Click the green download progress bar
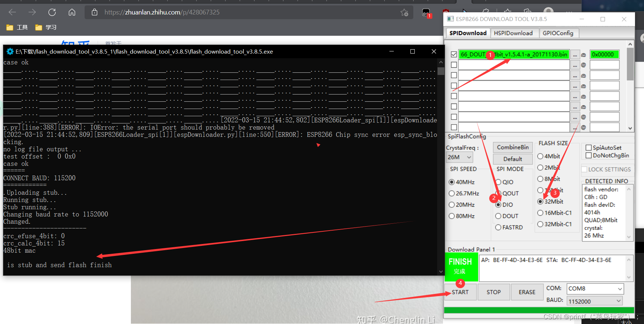The width and height of the screenshot is (644, 324). pyautogui.click(x=539, y=310)
